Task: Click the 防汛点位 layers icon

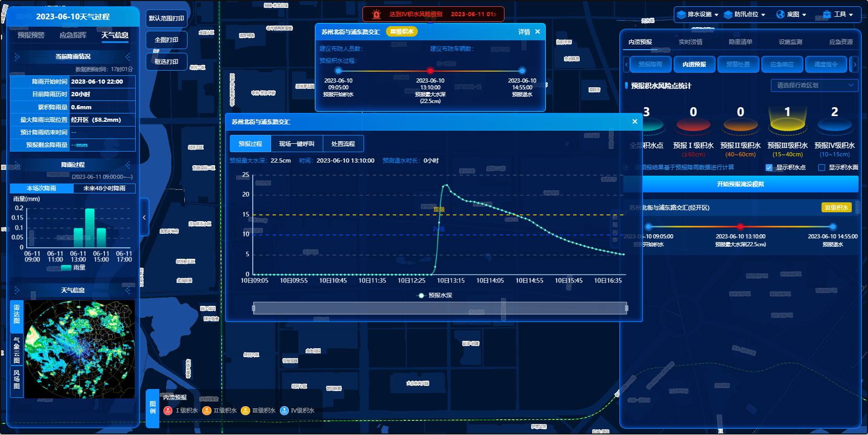Action: (x=728, y=15)
